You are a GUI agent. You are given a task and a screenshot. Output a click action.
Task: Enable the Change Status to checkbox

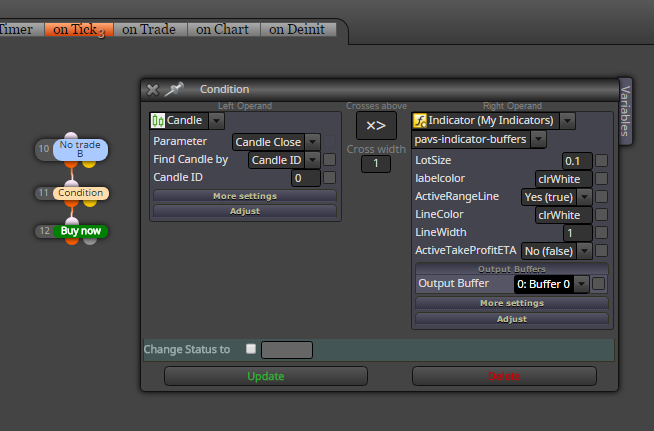(251, 349)
